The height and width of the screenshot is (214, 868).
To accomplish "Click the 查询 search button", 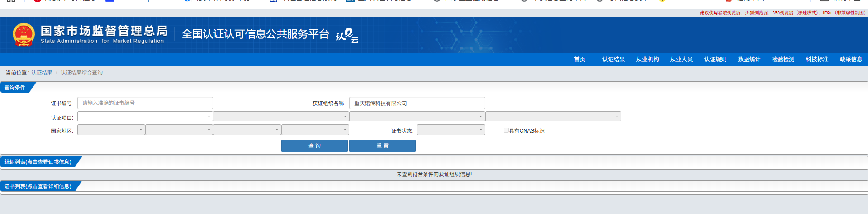I will pyautogui.click(x=314, y=146).
